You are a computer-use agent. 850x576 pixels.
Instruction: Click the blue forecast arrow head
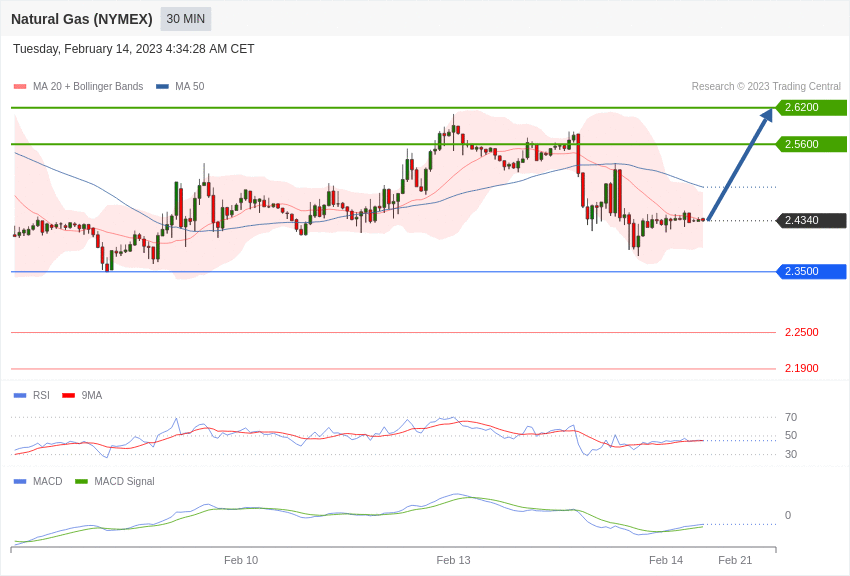(767, 115)
